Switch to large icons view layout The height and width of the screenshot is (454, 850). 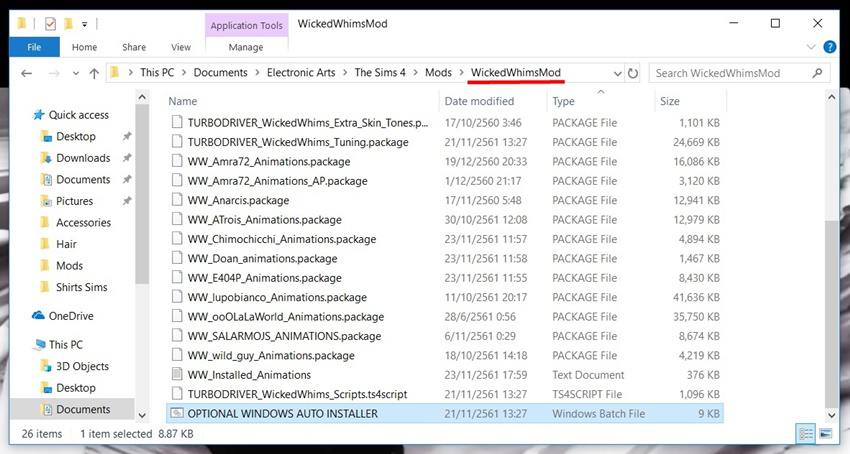coord(825,433)
